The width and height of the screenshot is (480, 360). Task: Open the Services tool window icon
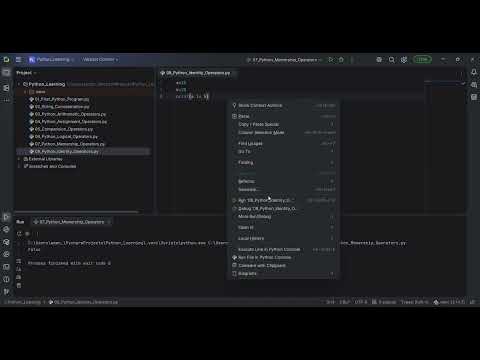(6, 254)
